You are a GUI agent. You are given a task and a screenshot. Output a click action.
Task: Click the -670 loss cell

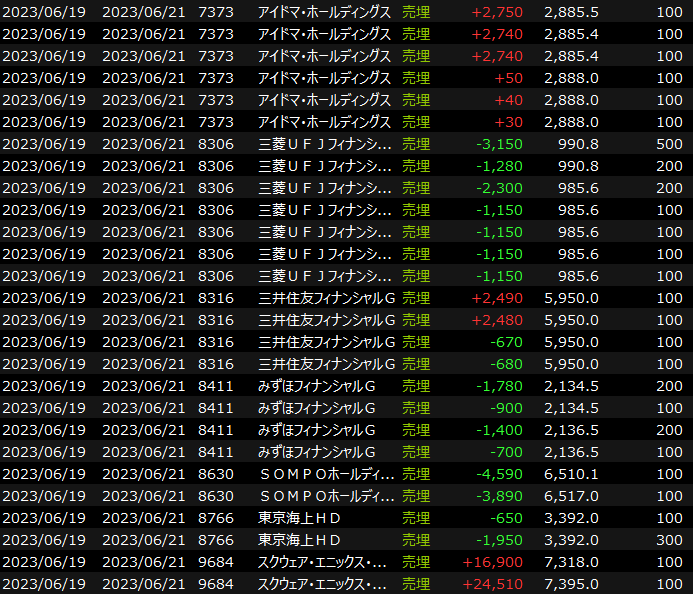pos(506,342)
